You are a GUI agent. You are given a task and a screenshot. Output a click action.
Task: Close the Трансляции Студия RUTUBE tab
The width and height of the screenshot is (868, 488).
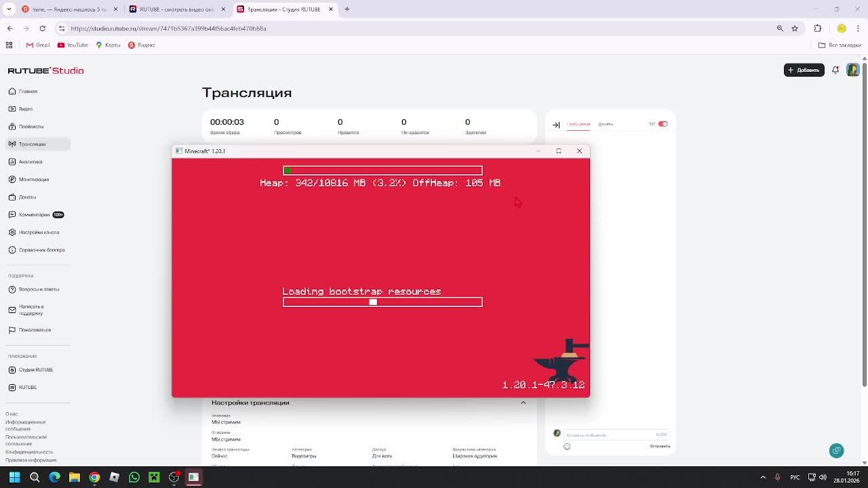pyautogui.click(x=331, y=9)
